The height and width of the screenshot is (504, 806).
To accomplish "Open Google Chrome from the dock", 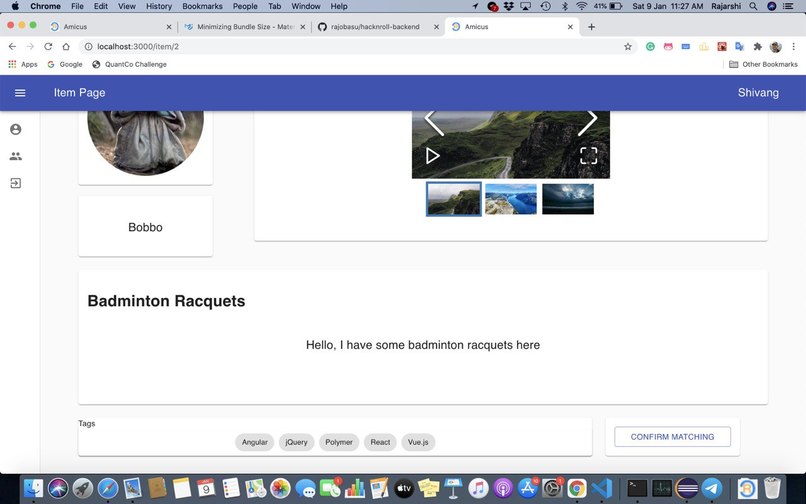I will coord(577,488).
